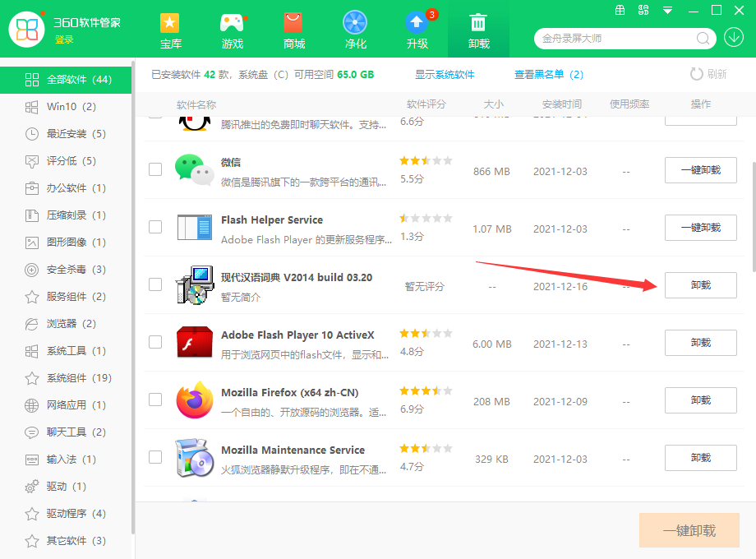
Task: Switch to the 游戏 games tab
Action: pyautogui.click(x=232, y=31)
